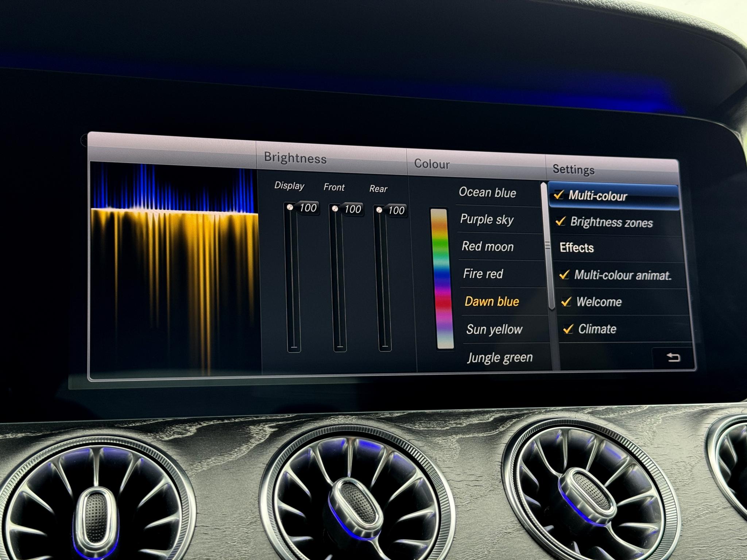Viewport: 747px width, 560px height.
Task: Click the Display brightness slider knob
Action: 290,207
